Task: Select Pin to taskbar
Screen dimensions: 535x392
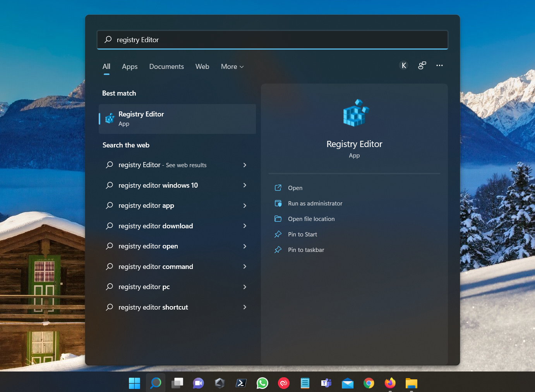Action: point(299,250)
